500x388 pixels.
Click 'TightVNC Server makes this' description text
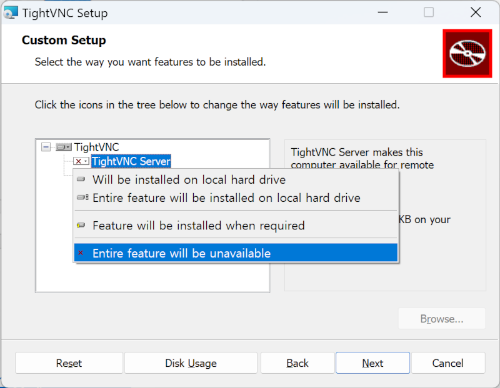pyautogui.click(x=357, y=152)
